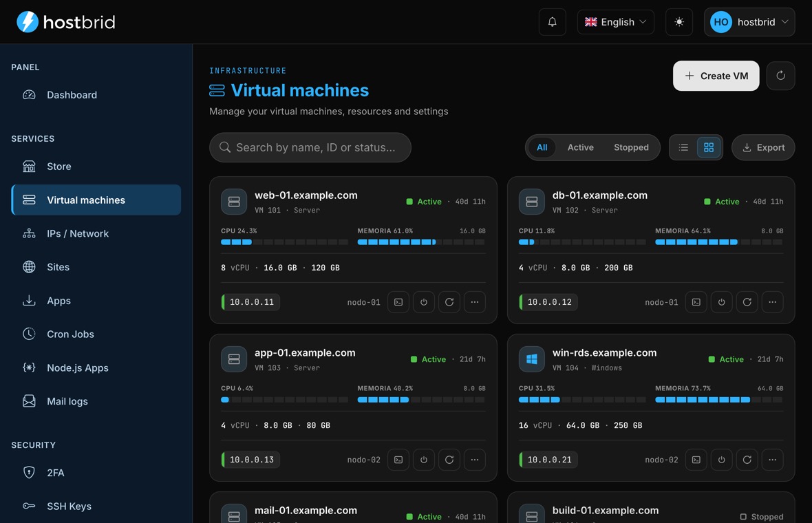The height and width of the screenshot is (523, 812).
Task: Open mail-01.example.com VM title
Action: click(306, 511)
